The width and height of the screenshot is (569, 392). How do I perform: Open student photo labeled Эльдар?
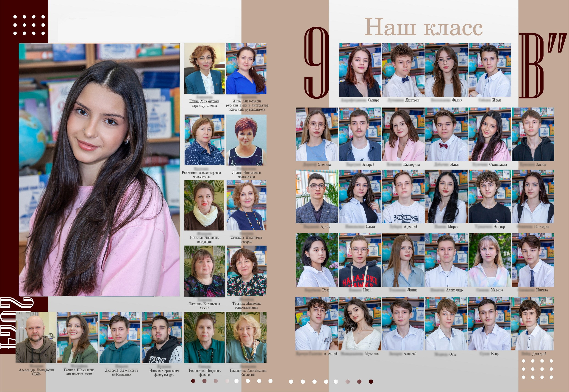pyautogui.click(x=490, y=197)
